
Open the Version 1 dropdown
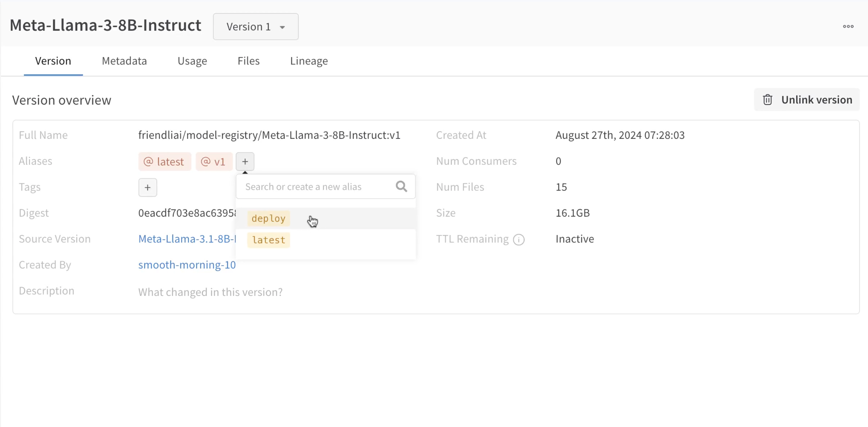[255, 27]
